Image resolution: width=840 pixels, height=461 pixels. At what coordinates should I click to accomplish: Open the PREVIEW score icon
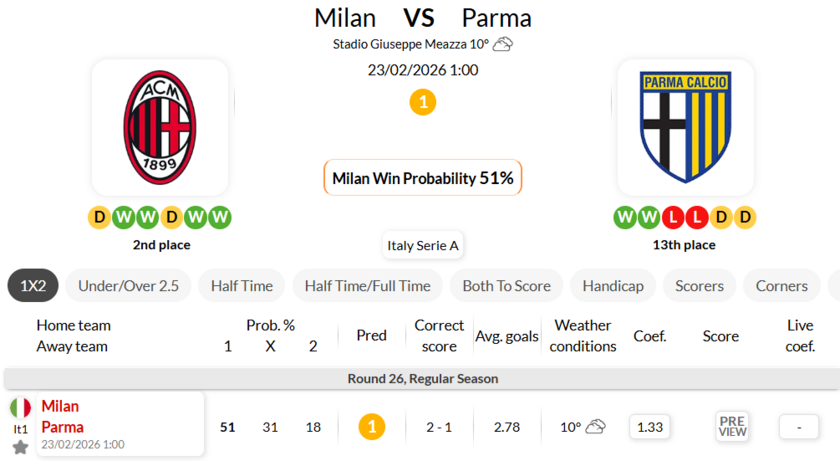coord(732,427)
